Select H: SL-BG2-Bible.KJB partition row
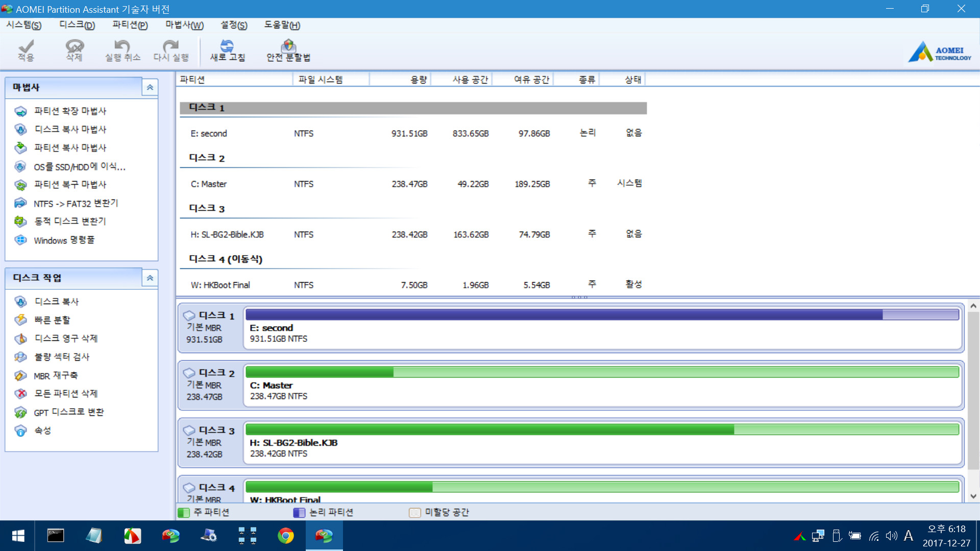The height and width of the screenshot is (551, 980). 413,234
